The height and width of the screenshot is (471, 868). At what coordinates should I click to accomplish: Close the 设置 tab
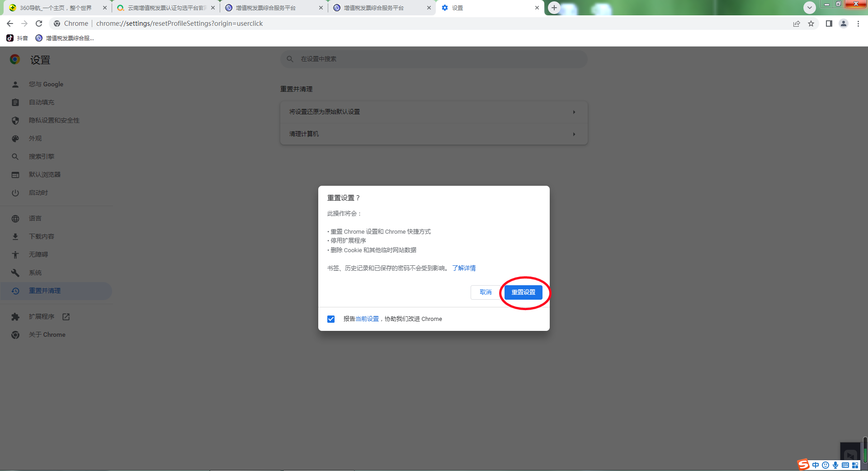[537, 8]
